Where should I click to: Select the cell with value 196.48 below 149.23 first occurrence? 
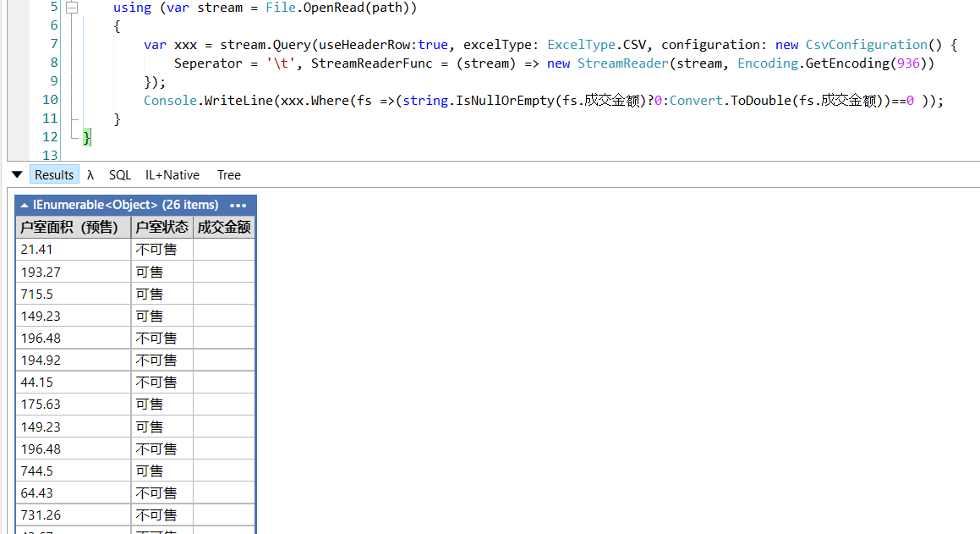[73, 339]
